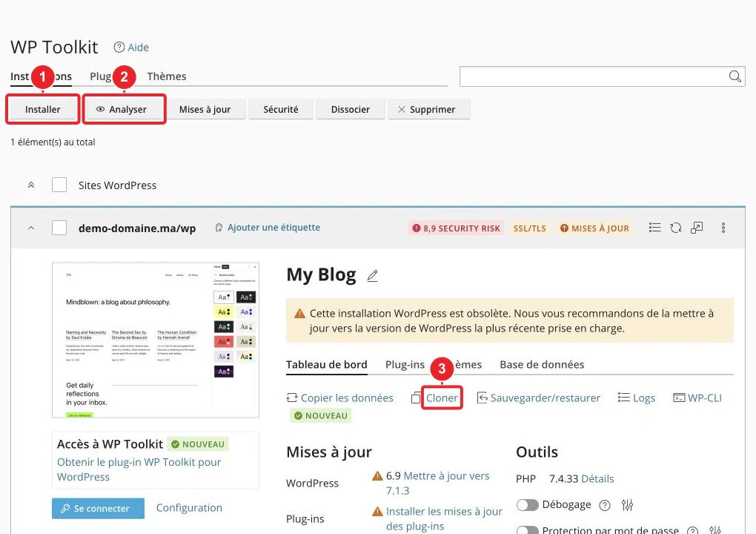Tick the demo-domaine.ma/wp checkbox
The height and width of the screenshot is (534, 756).
59,228
